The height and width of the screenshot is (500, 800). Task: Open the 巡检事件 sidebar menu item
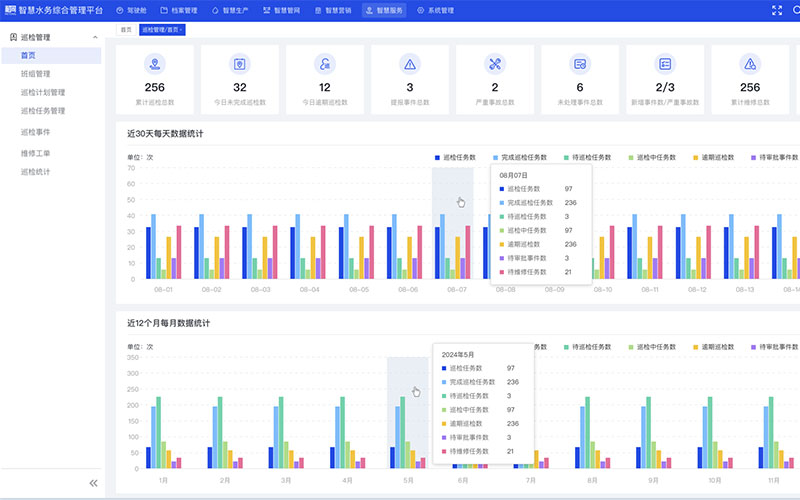point(35,131)
